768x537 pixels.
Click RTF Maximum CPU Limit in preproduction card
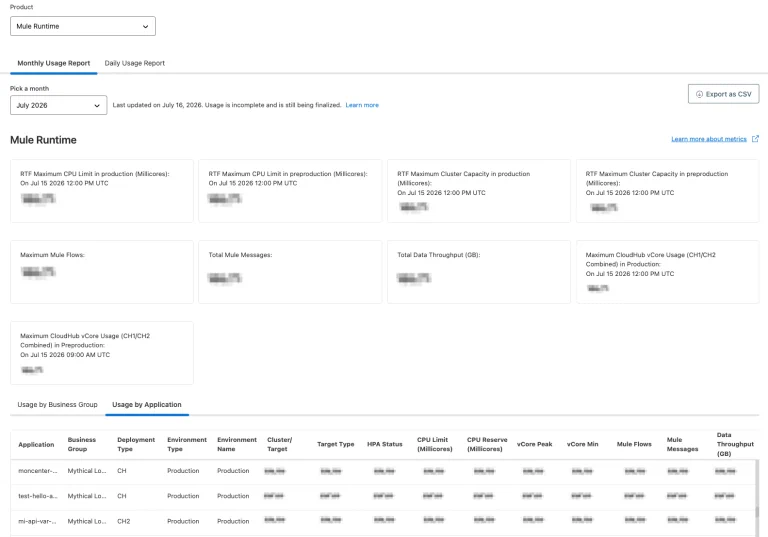pyautogui.click(x=290, y=191)
